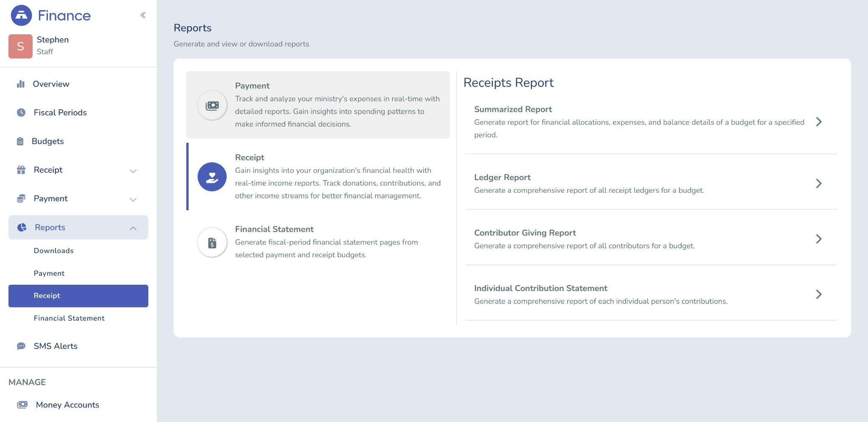Viewport: 868px width, 422px height.
Task: Open Ledger Report via its arrow
Action: (819, 183)
